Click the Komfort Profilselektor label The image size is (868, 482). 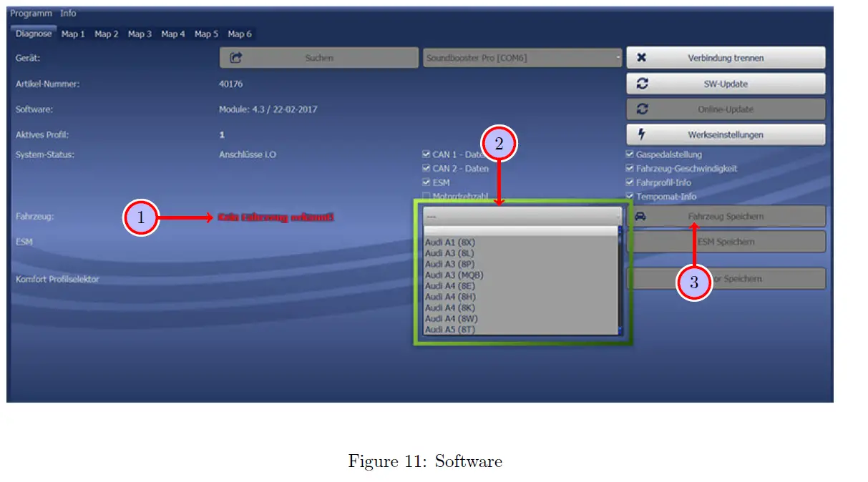57,279
